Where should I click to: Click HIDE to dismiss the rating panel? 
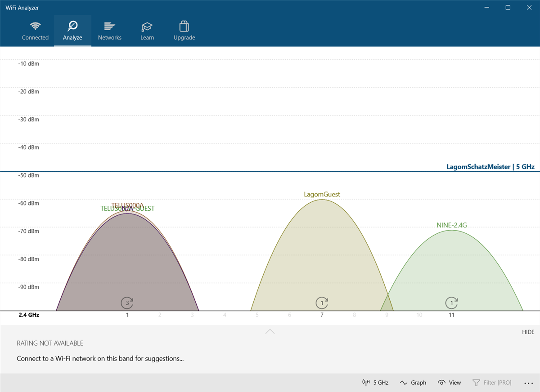pyautogui.click(x=528, y=332)
